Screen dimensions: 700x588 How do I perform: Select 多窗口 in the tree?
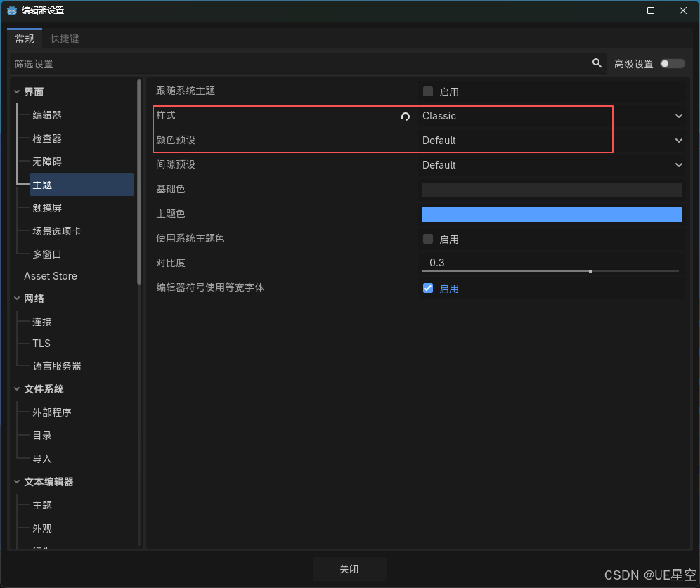click(x=47, y=254)
